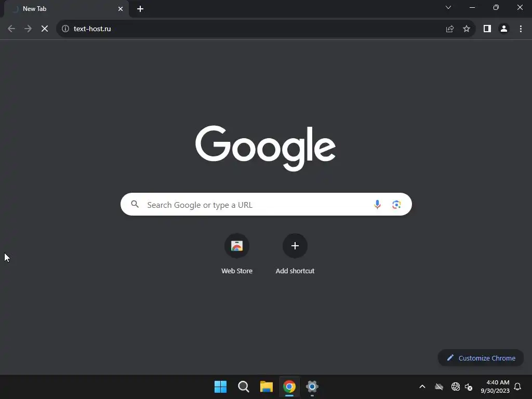The height and width of the screenshot is (399, 532).
Task: Click Chrome icon in taskbar
Action: tap(289, 387)
